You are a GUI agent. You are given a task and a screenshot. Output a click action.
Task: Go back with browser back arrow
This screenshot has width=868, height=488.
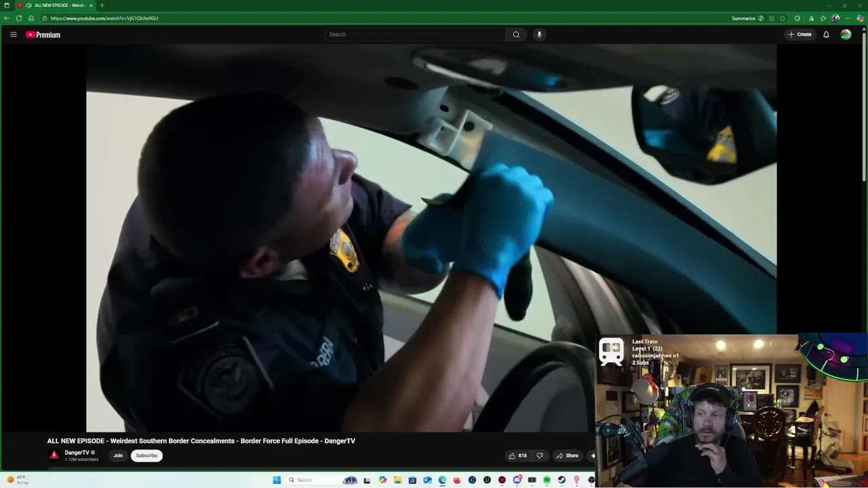pos(7,18)
